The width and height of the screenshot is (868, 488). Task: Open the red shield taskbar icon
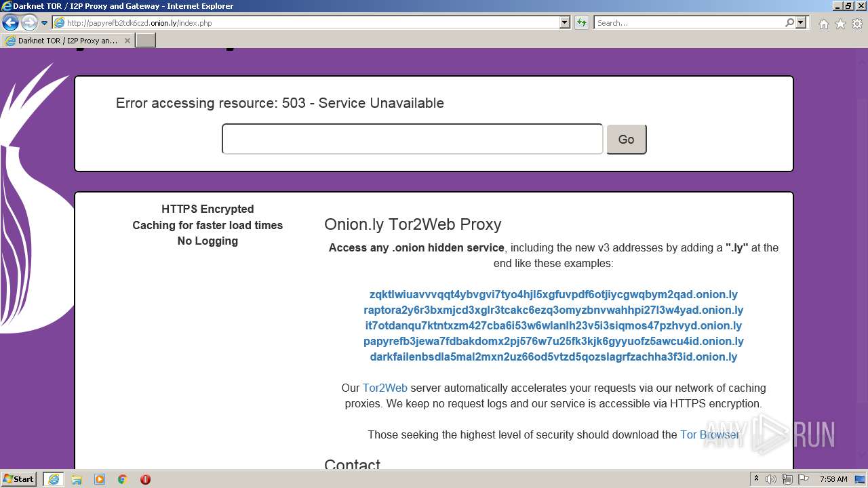click(145, 479)
